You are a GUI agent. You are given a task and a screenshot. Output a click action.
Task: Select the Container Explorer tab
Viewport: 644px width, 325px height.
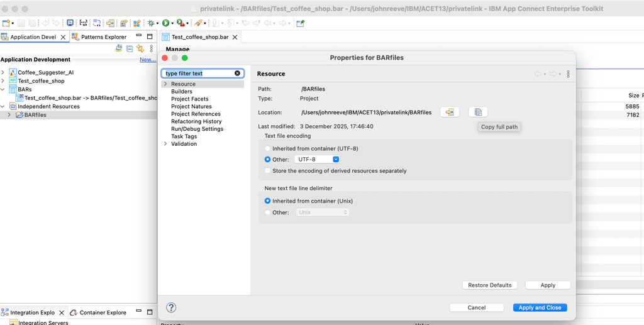(x=103, y=312)
